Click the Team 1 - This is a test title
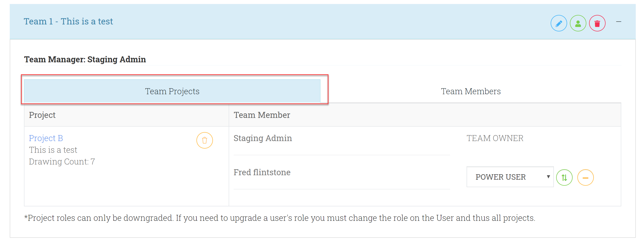This screenshot has height=247, width=644. coord(68,21)
